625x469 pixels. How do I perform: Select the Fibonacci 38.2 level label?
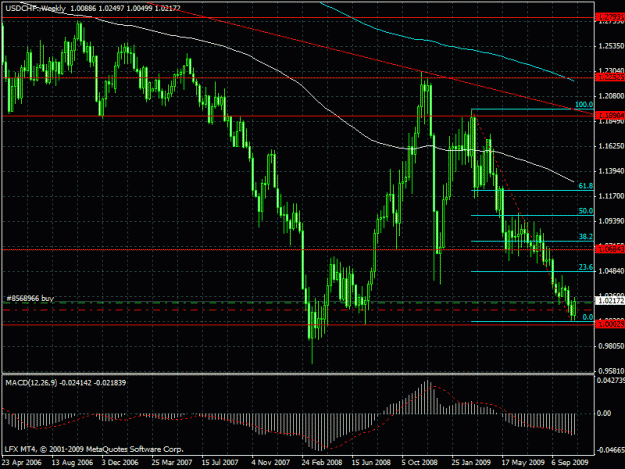[x=586, y=237]
